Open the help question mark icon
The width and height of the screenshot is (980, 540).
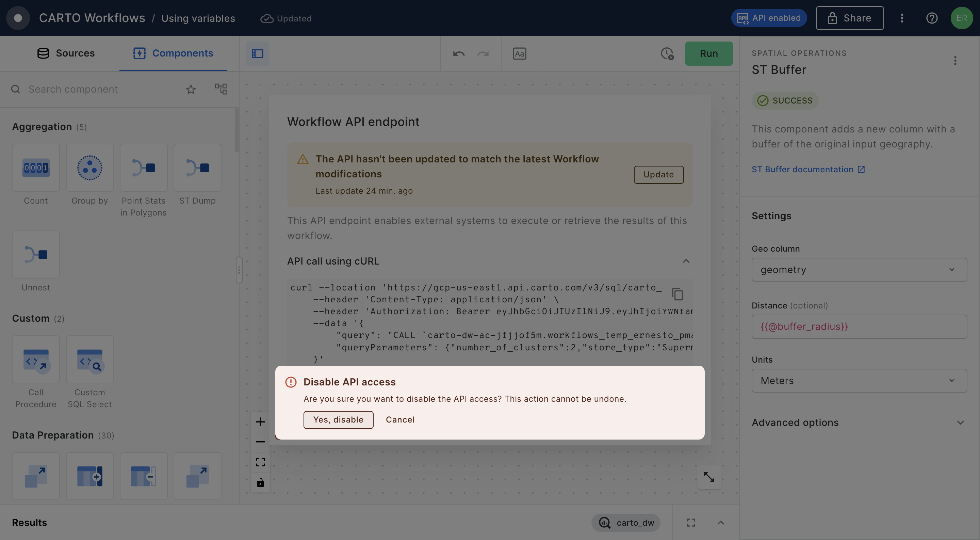tap(932, 18)
